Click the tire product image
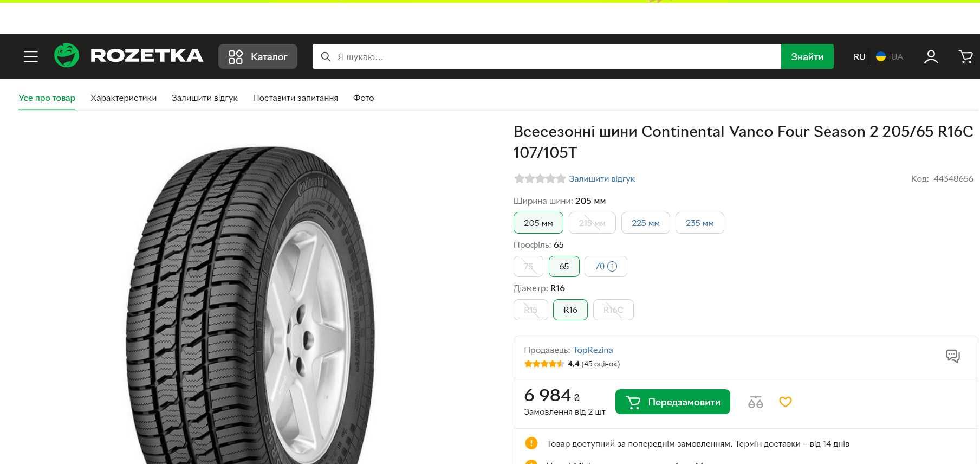The height and width of the screenshot is (464, 980). tap(250, 305)
